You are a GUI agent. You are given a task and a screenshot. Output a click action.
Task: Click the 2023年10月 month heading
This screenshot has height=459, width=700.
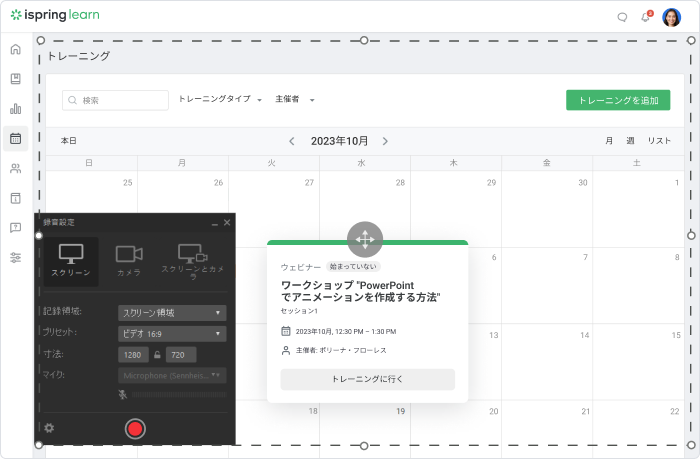(x=339, y=141)
